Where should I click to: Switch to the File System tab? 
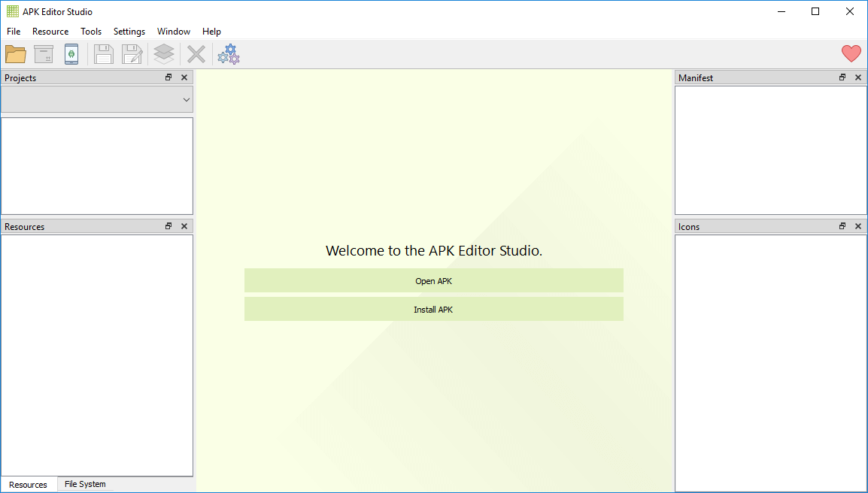pyautogui.click(x=85, y=485)
